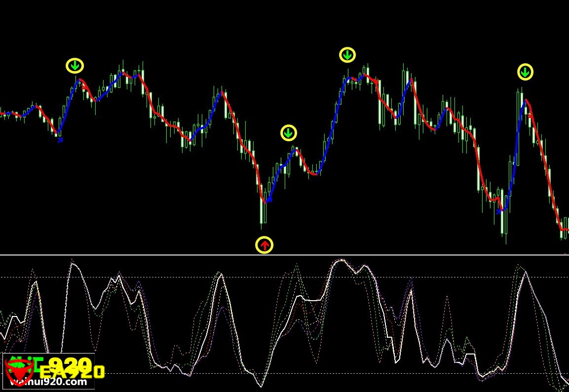Click the small blue arrow before the final blue rally

click(499, 211)
